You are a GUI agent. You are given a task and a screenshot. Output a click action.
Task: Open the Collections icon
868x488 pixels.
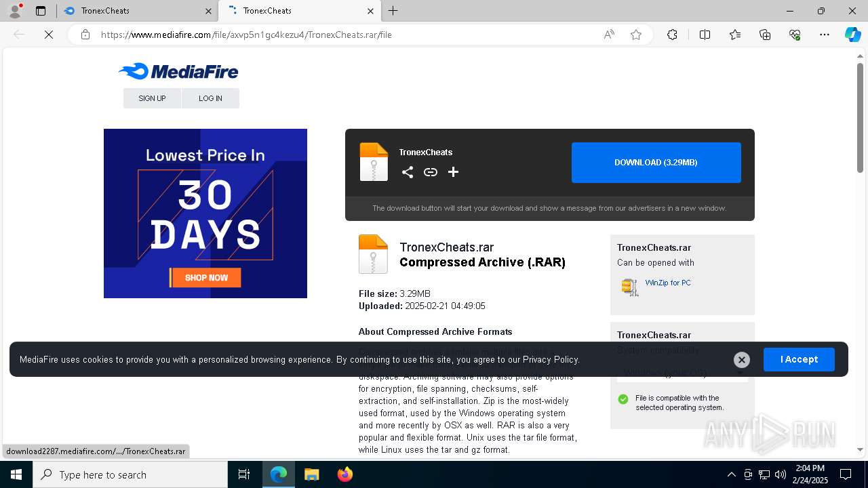click(765, 35)
